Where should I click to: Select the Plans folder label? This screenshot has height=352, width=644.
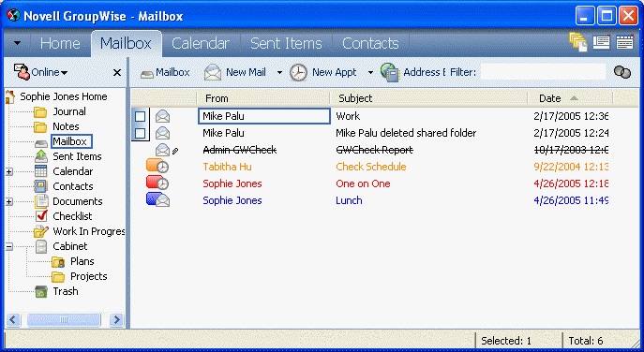pos(82,261)
